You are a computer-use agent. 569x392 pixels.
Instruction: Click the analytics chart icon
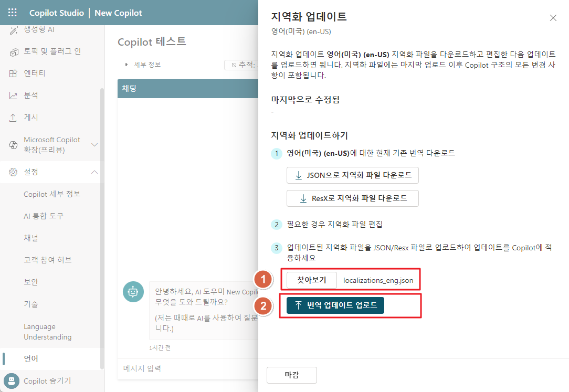click(x=13, y=96)
